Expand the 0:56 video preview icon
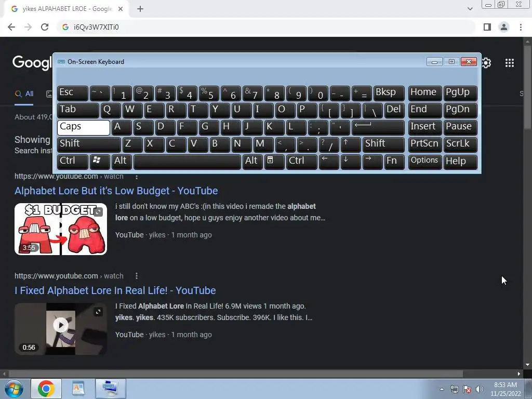532x399 pixels. (98, 312)
